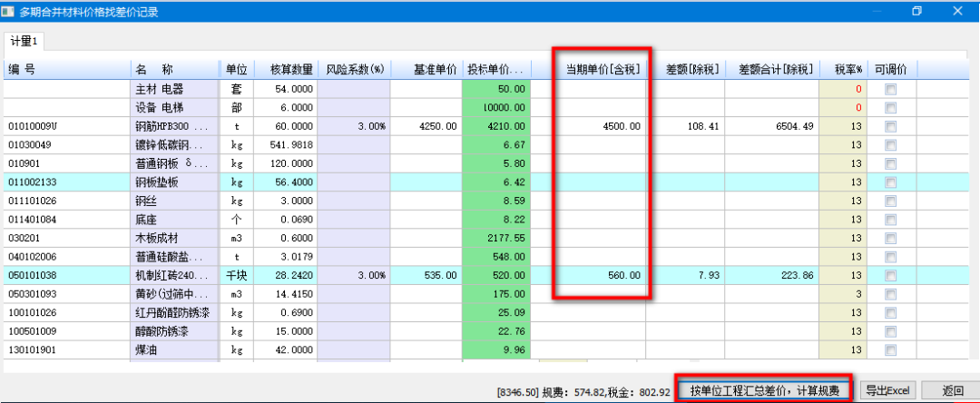This screenshot has height=403, width=980.
Task: Enable 可调价 checkbox for 机制红砖 row
Action: pyautogui.click(x=890, y=275)
